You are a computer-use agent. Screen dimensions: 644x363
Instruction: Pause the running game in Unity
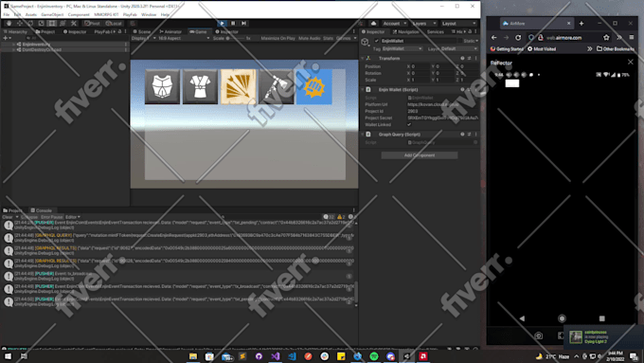[x=233, y=24]
